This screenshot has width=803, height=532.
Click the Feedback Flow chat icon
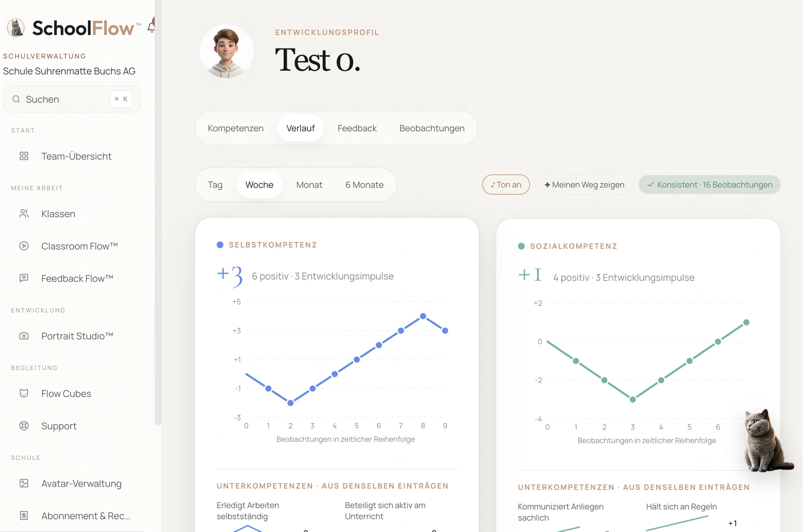tap(24, 278)
